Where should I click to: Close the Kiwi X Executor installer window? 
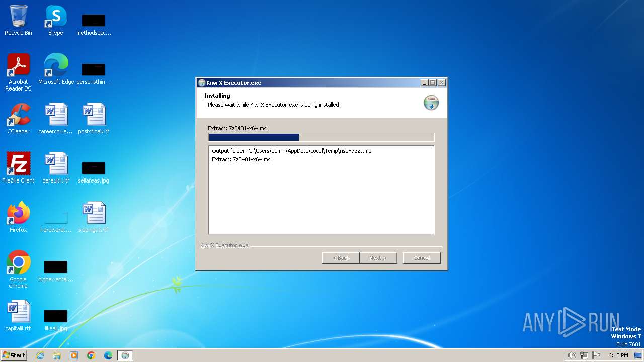(441, 83)
